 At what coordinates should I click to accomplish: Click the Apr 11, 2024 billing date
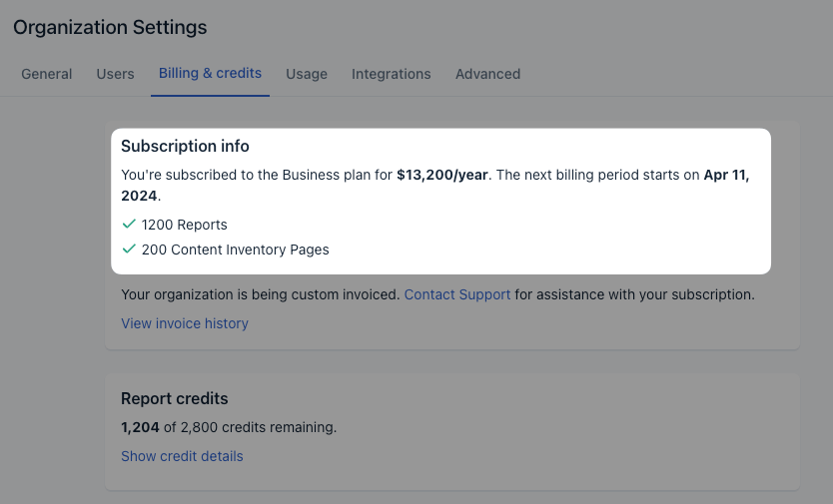[726, 175]
